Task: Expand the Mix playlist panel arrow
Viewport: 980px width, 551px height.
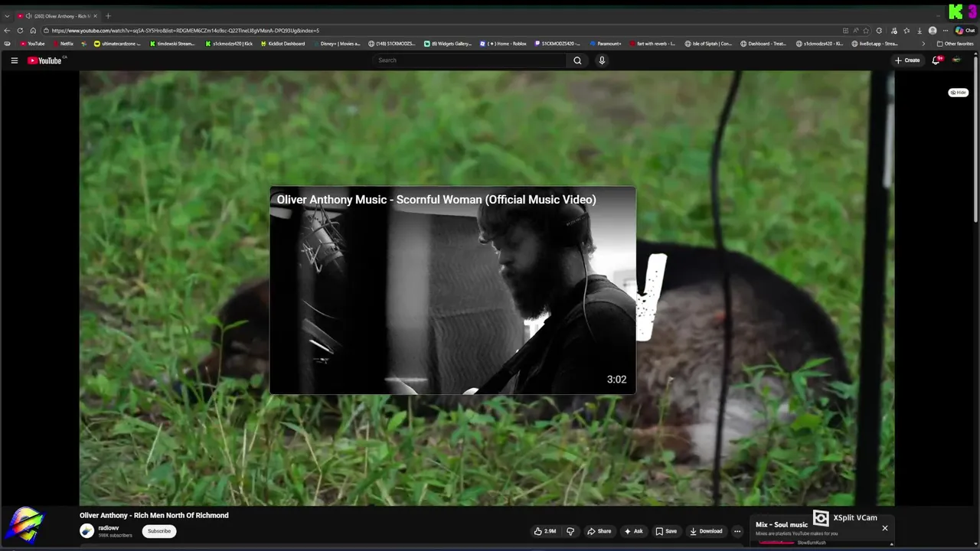Action: pyautogui.click(x=891, y=544)
